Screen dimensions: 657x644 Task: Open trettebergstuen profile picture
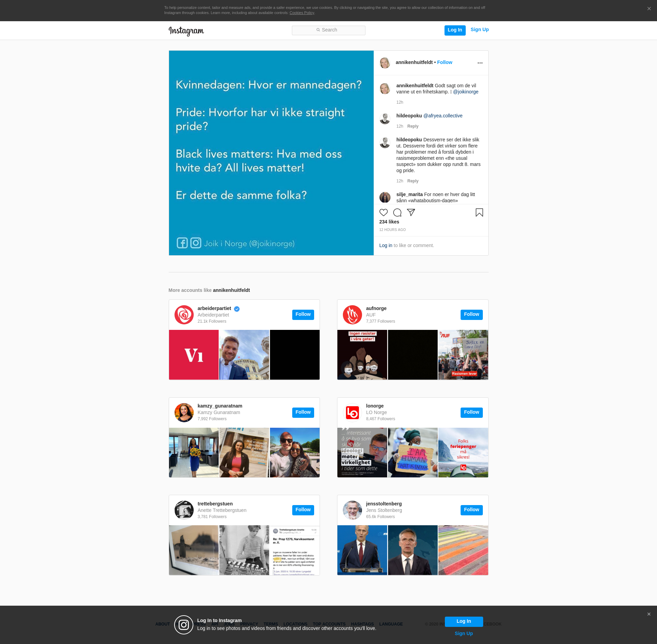[x=184, y=510]
